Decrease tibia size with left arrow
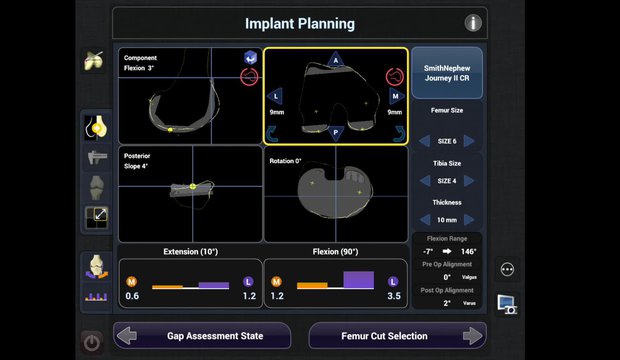Image resolution: width=620 pixels, height=360 pixels. tap(425, 181)
